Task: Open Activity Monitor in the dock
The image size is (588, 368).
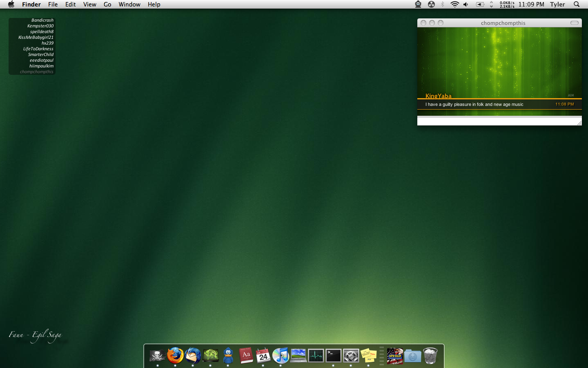Action: coord(316,356)
